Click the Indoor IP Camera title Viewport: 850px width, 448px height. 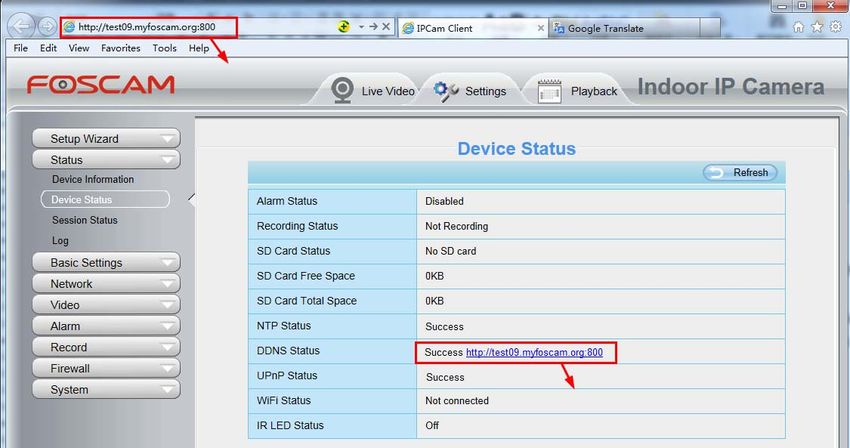pyautogui.click(x=731, y=87)
